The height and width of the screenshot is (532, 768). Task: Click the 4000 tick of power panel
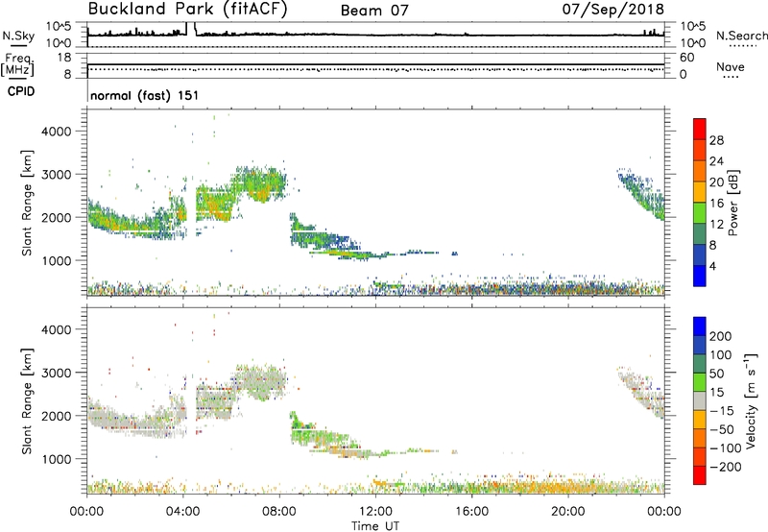56,132
